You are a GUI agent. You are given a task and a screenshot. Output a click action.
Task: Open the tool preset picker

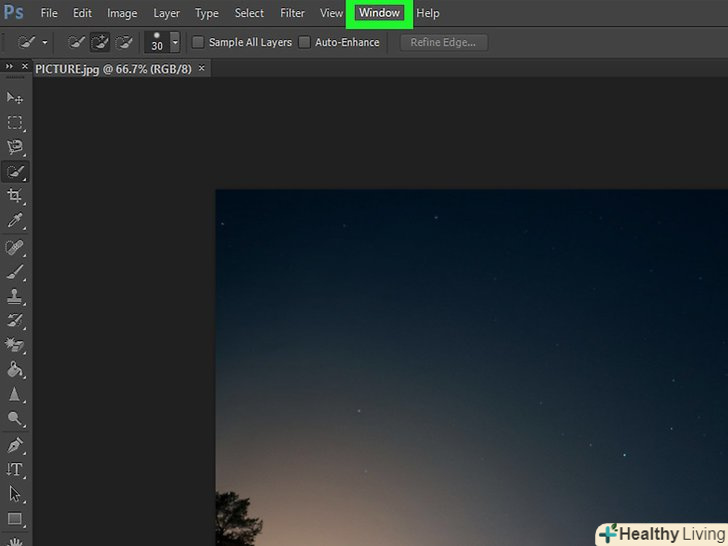tap(32, 42)
